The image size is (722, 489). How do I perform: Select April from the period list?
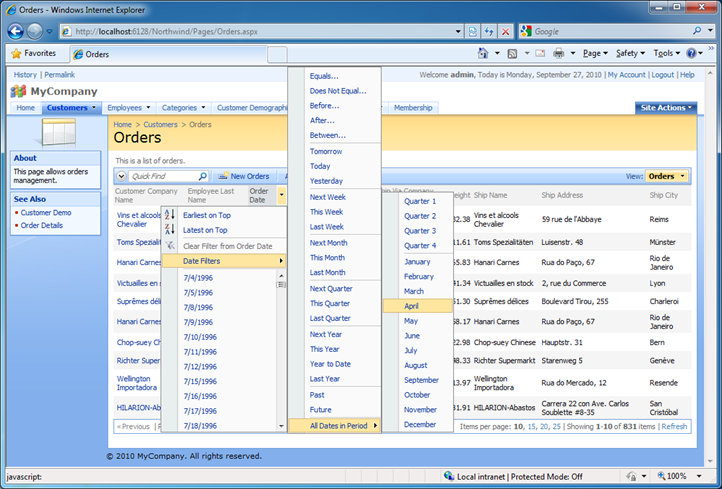(x=411, y=306)
